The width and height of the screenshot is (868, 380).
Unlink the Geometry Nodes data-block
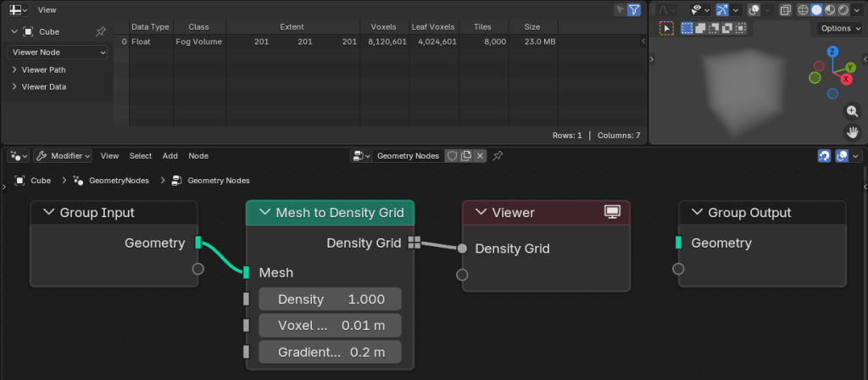(480, 156)
